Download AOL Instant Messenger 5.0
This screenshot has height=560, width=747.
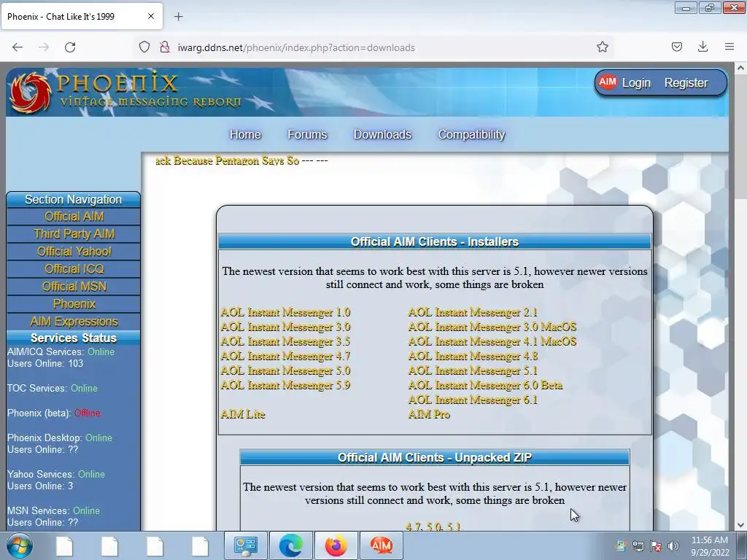point(285,370)
